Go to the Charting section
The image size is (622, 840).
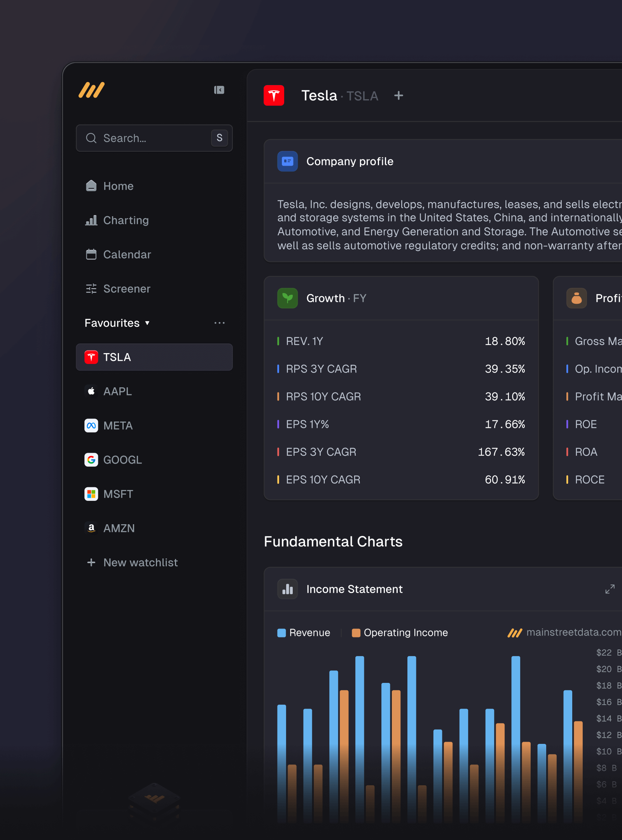click(x=126, y=220)
